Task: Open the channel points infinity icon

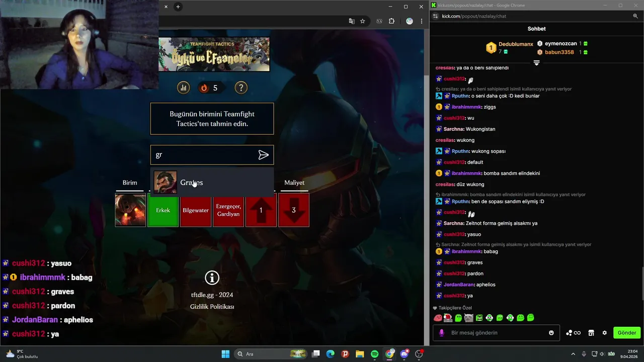Action: (x=574, y=333)
